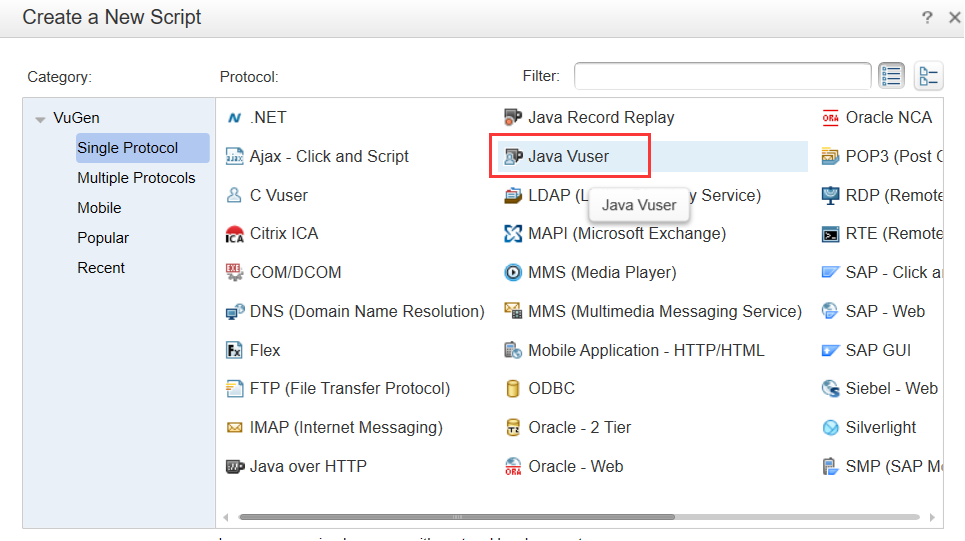Open help with the question mark
965x541 pixels.
coord(927,17)
